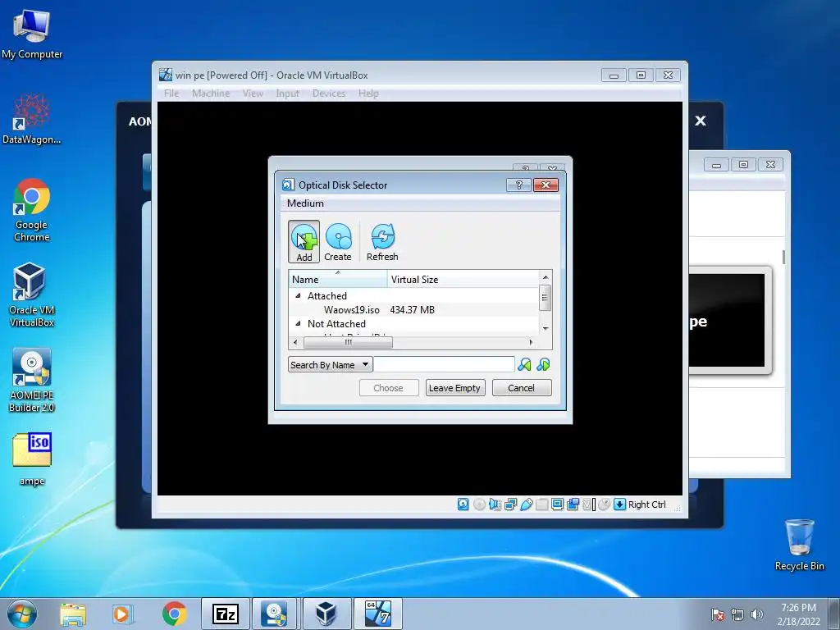Click the list scroll-down arrow
The image size is (840, 630).
[x=546, y=328]
